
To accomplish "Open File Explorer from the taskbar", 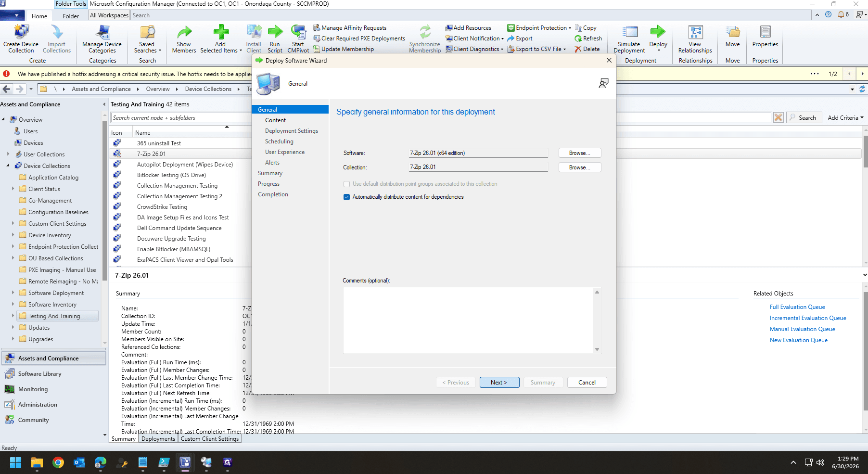I will click(37, 462).
